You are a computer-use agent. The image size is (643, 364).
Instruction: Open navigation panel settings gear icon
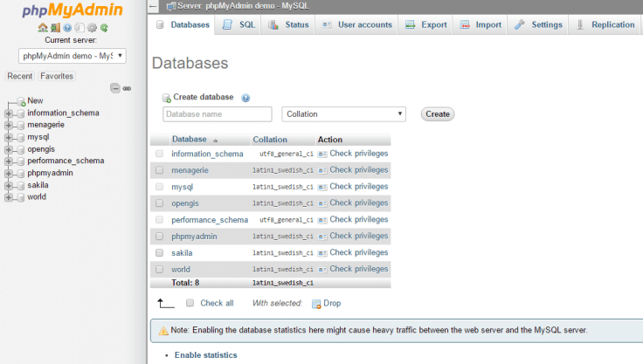point(92,27)
